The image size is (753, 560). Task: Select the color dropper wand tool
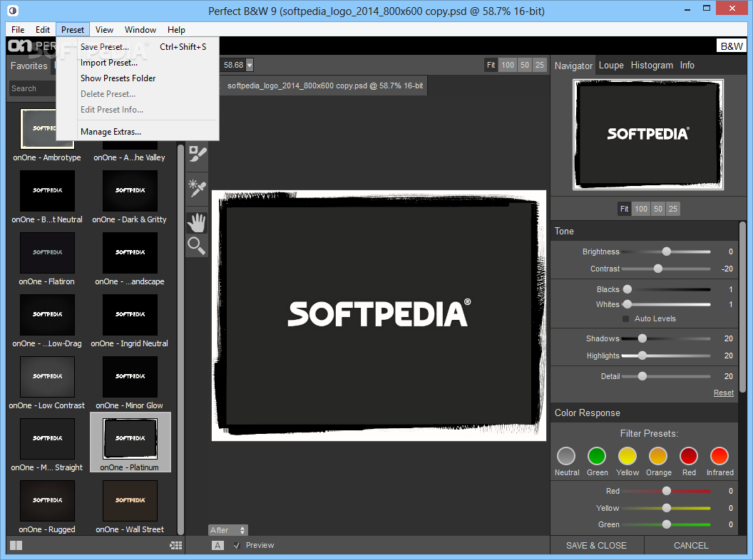(197, 187)
